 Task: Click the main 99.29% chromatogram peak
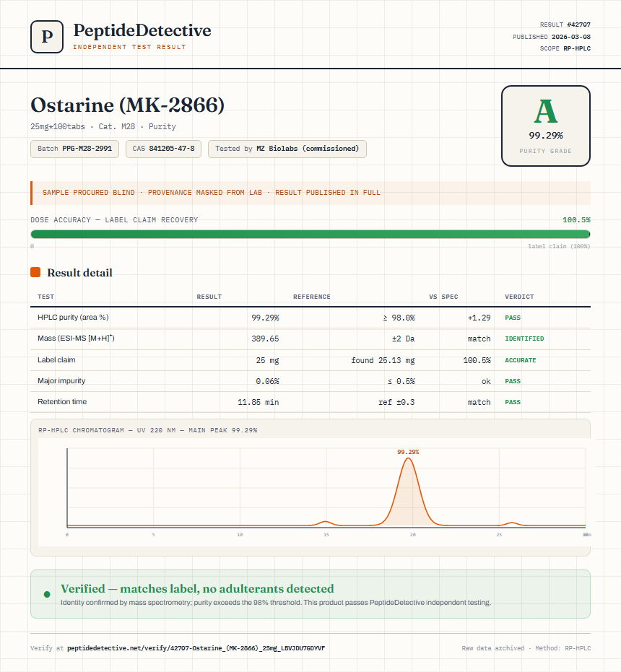(x=408, y=491)
